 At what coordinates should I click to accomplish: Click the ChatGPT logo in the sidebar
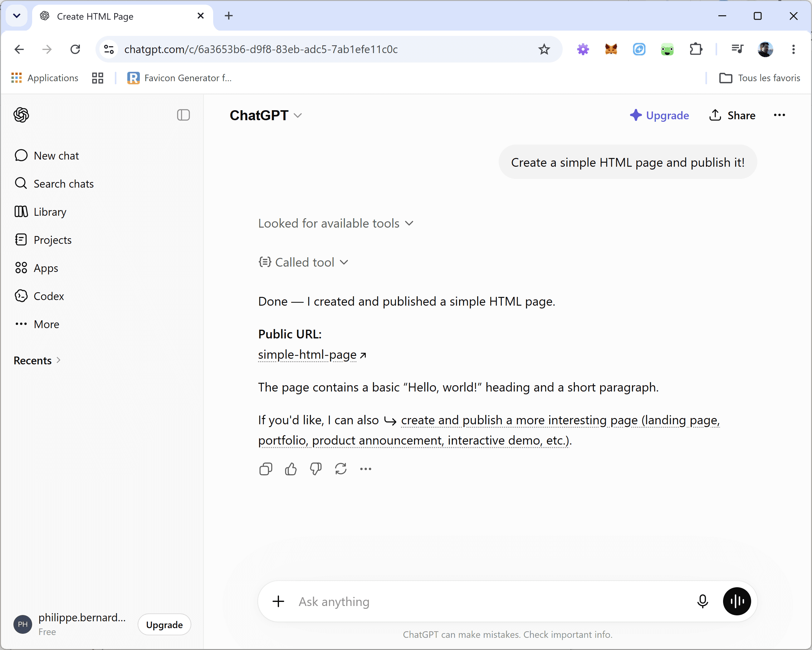21,115
